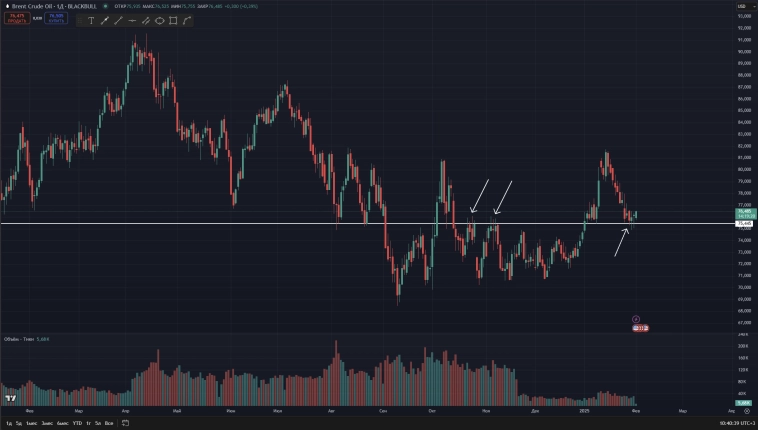Click the ОТКР open value 75,935
The height and width of the screenshot is (430, 758).
133,6
